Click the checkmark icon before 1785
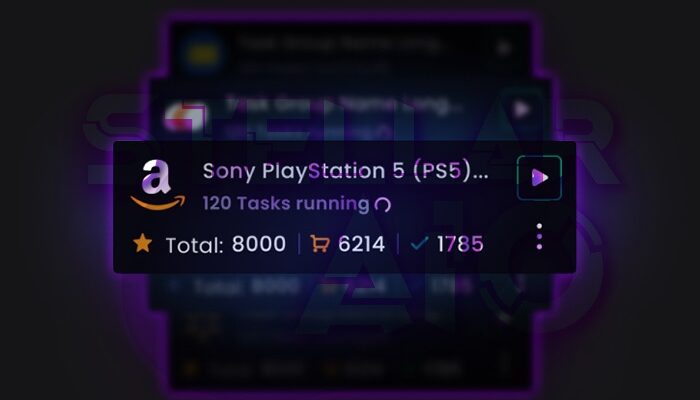 [x=419, y=243]
